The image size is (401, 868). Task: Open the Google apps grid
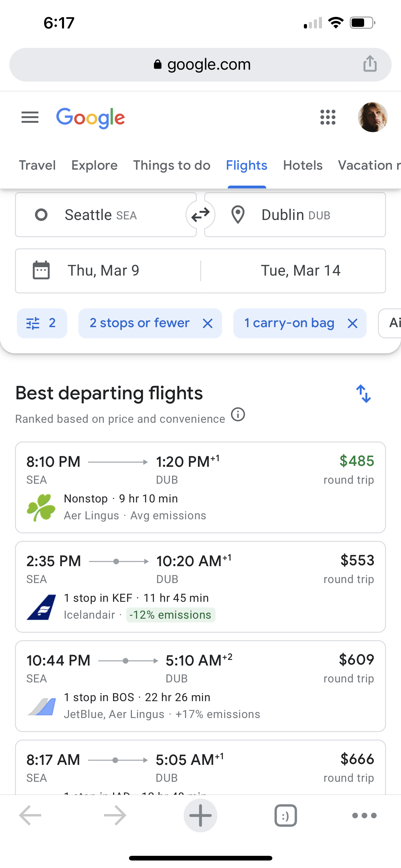click(x=328, y=117)
